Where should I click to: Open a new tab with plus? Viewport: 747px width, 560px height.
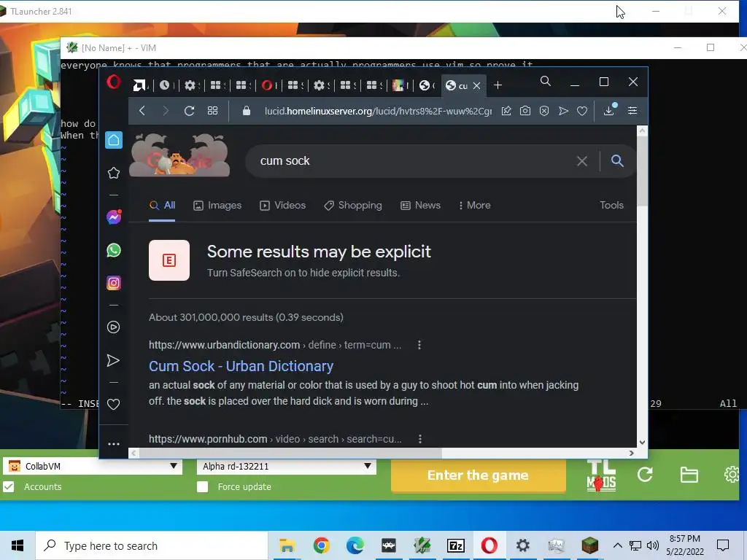click(498, 85)
